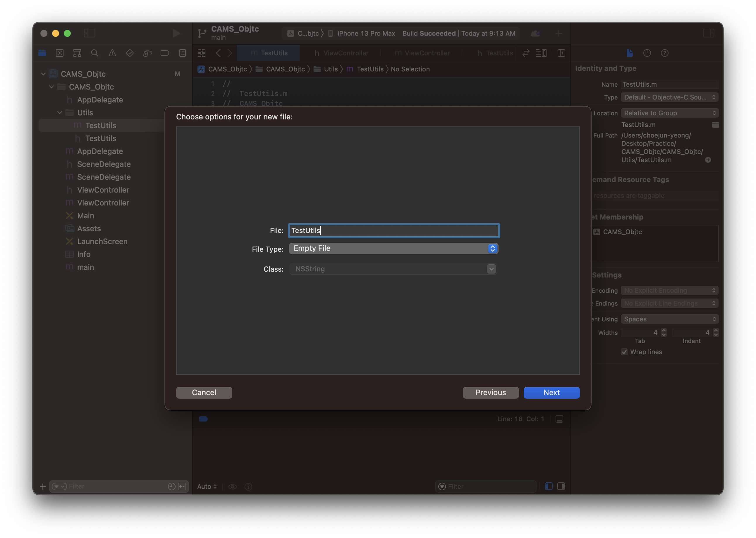The image size is (756, 538).
Task: Open the History inspector clock icon
Action: [647, 53]
